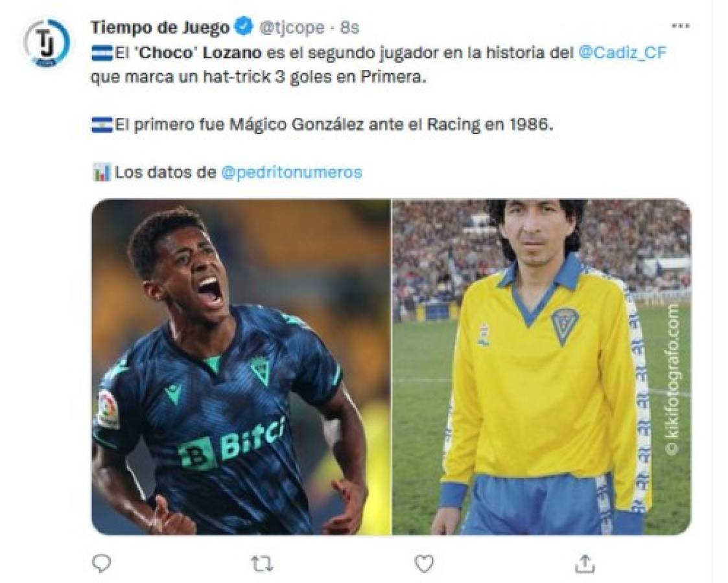Viewport: 728px width, 583px height.
Task: Follow the @pedritonumeros mention link
Action: pyautogui.click(x=292, y=172)
